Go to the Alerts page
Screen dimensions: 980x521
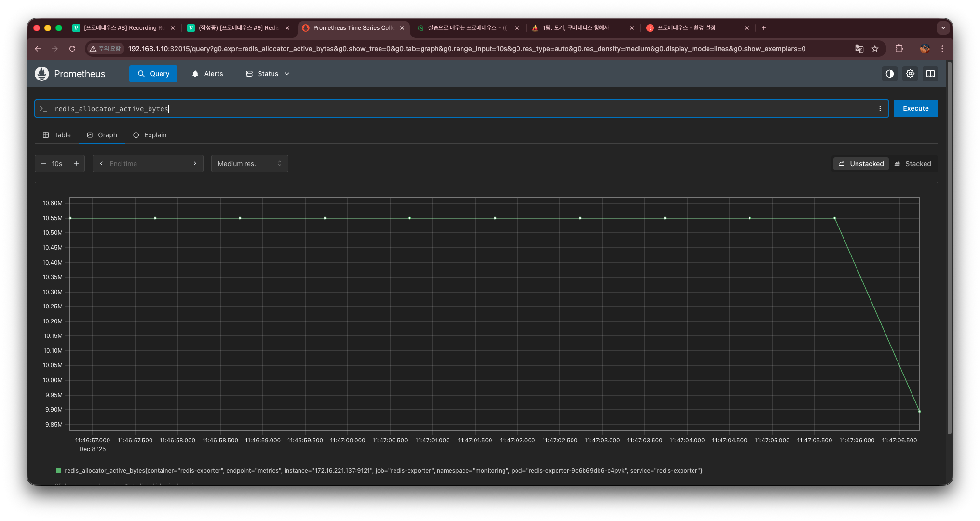tap(207, 74)
